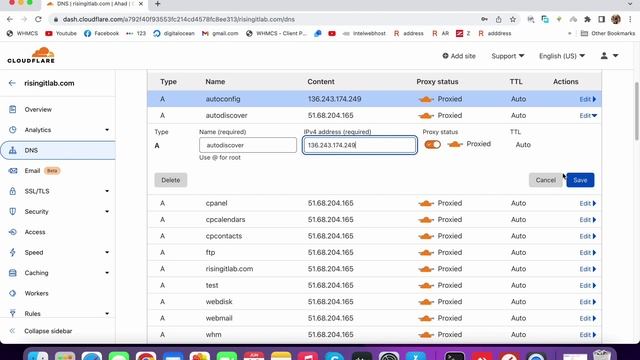
Task: Click the page vertical scrollbar
Action: 637,111
